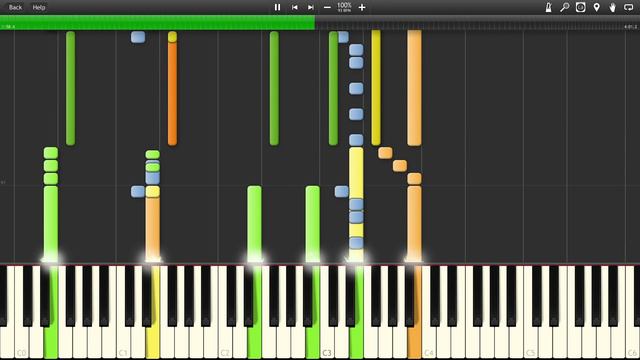Toggle the metronome icon
Viewport: 640px width, 360px height.
[549, 7]
